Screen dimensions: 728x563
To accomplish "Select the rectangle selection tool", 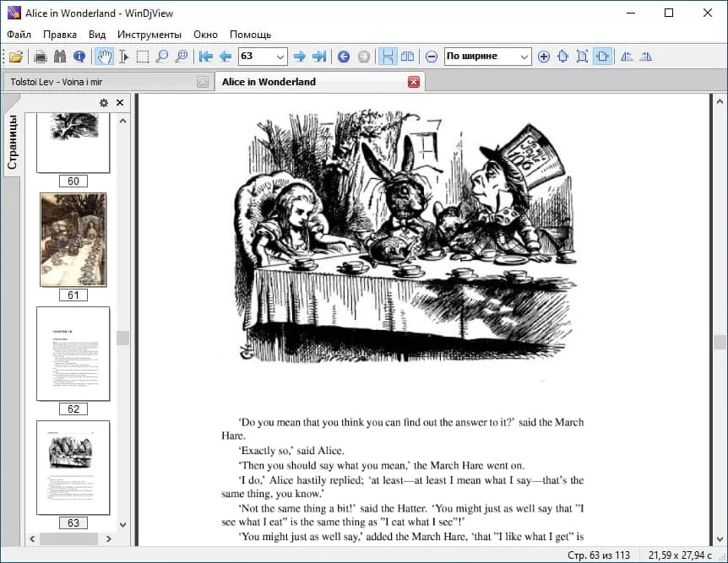I will [x=143, y=57].
